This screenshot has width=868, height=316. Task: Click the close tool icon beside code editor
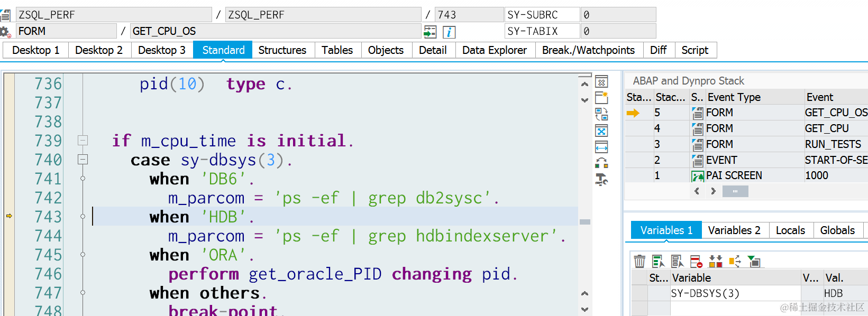601,82
